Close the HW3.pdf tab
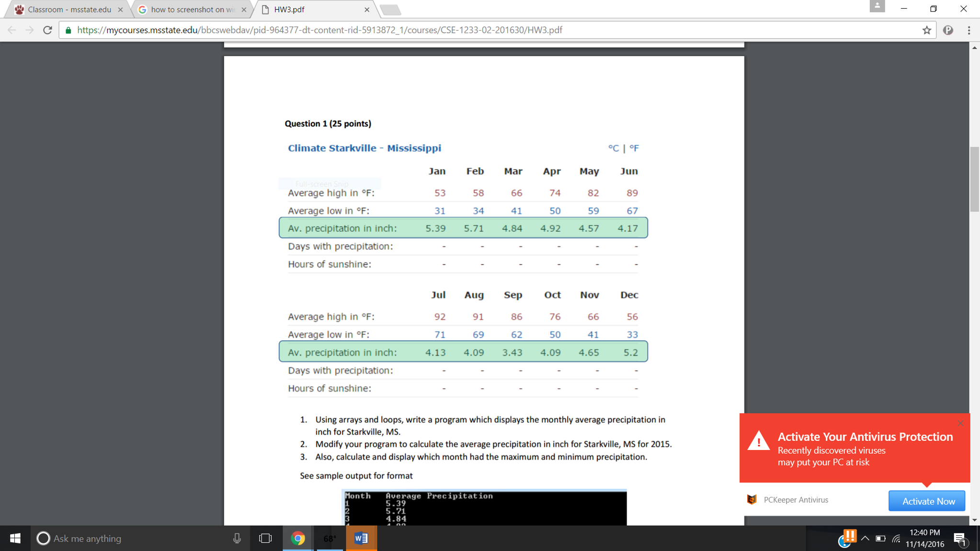The image size is (980, 551). [367, 10]
